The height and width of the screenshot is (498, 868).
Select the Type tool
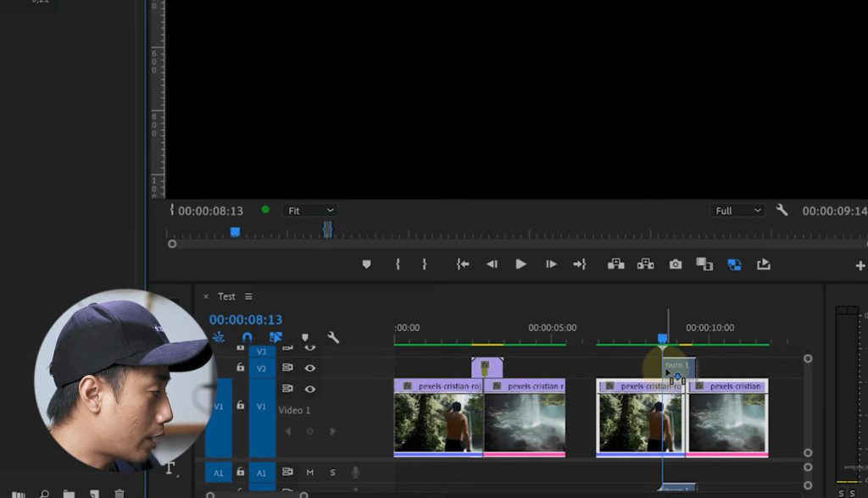pyautogui.click(x=170, y=468)
